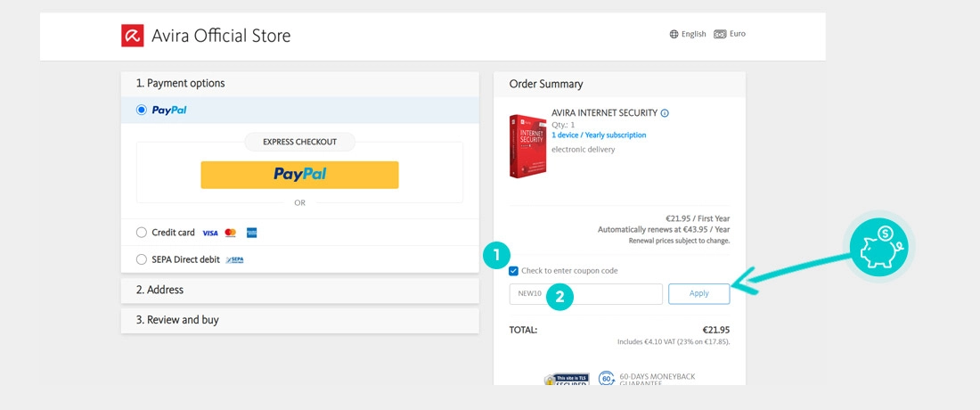Viewport: 980px width, 410px height.
Task: Uncheck the coupon code checkbox
Action: coord(514,271)
